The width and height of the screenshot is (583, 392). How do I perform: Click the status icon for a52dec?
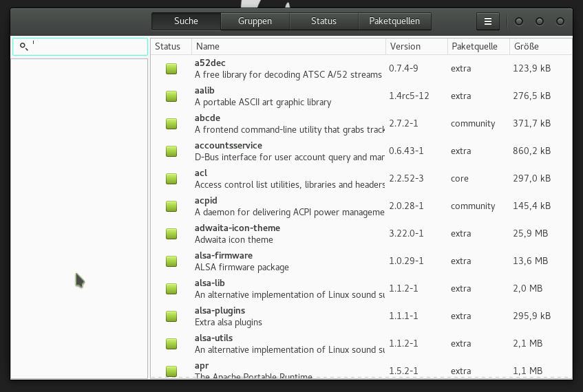pyautogui.click(x=171, y=69)
